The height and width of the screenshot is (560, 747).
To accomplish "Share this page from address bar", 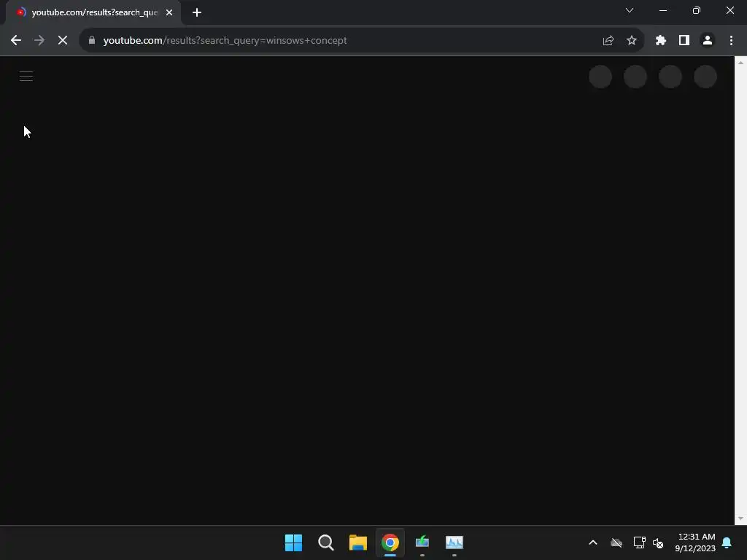I will pyautogui.click(x=608, y=41).
